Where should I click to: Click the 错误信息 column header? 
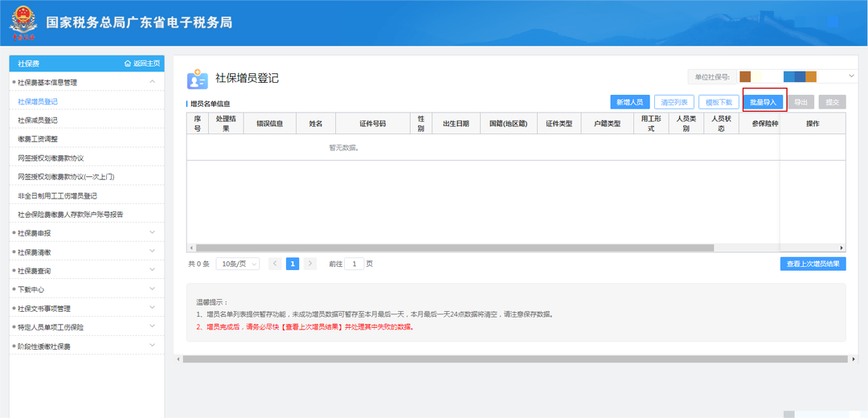tap(269, 124)
